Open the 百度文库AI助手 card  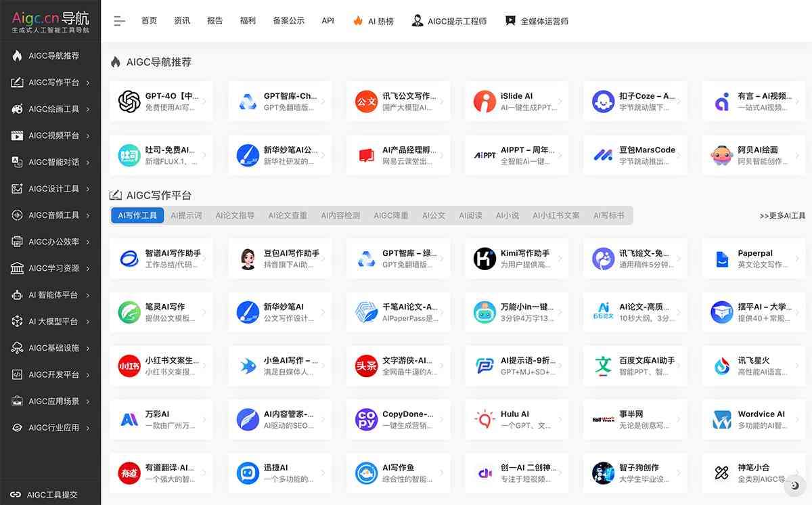[635, 366]
